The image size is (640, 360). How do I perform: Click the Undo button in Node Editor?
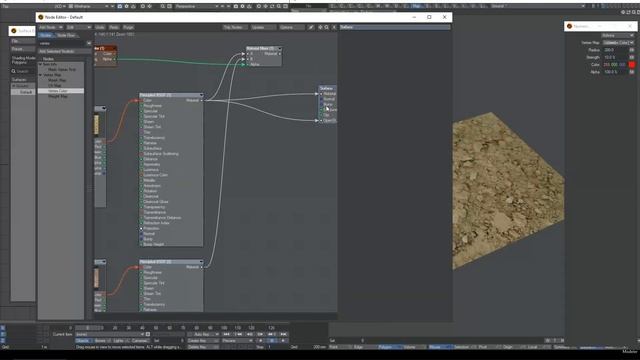point(100,27)
